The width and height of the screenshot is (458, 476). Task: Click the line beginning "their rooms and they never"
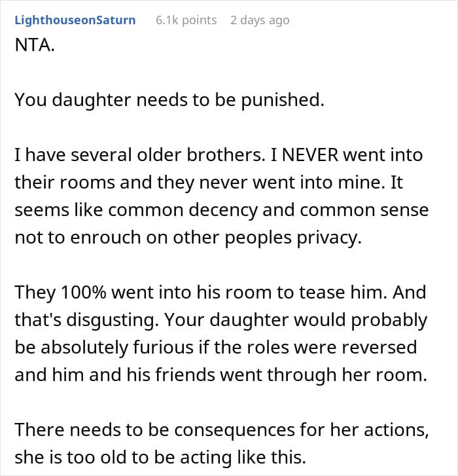209,183
